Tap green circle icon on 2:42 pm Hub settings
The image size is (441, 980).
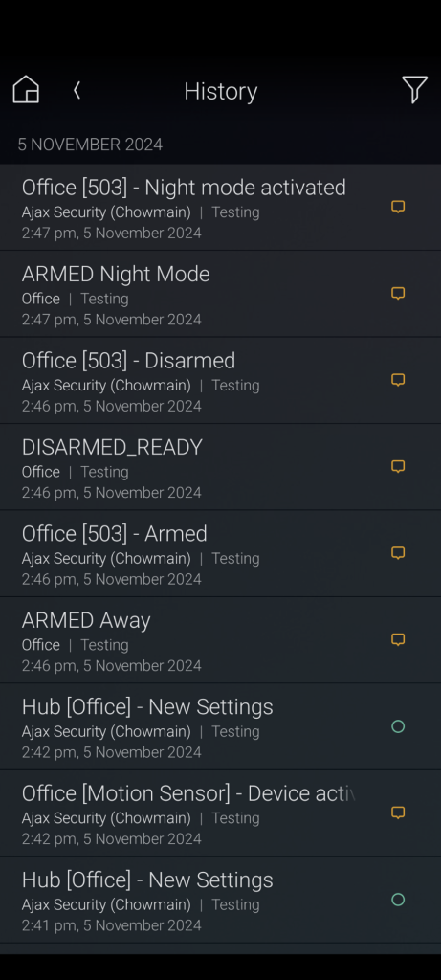[x=398, y=726]
